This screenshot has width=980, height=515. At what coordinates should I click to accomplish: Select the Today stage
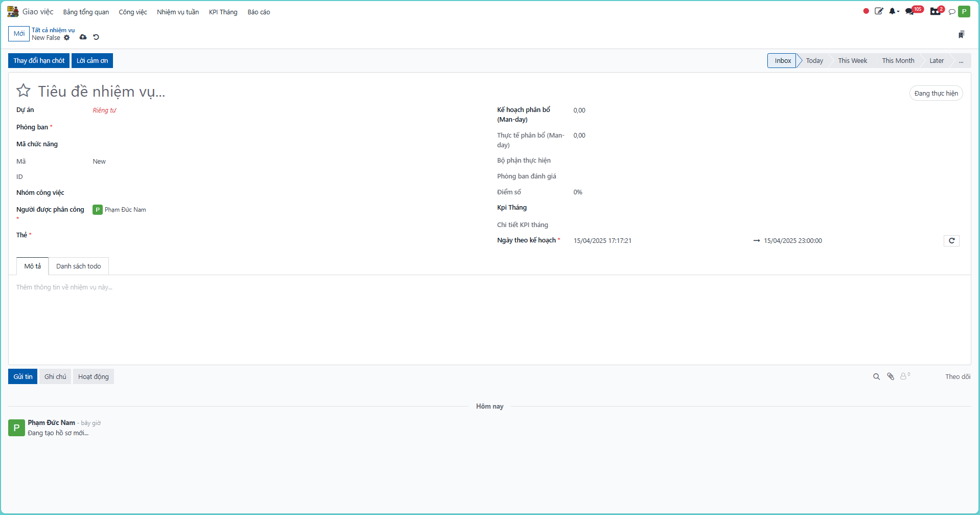click(x=814, y=60)
